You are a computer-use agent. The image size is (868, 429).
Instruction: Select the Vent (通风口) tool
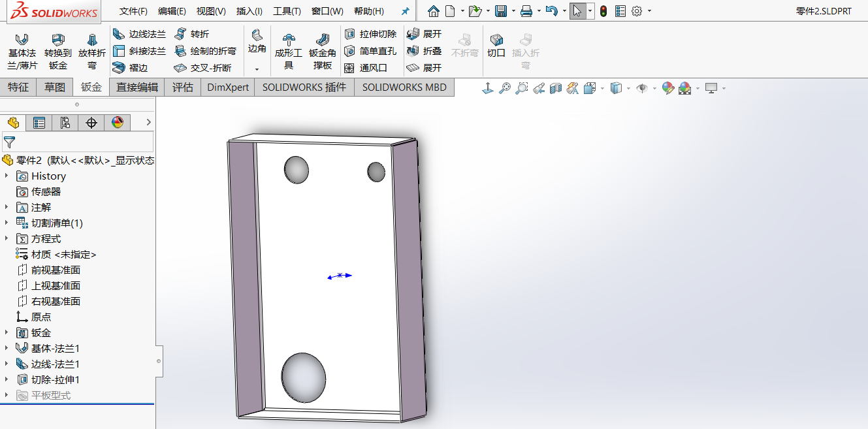[366, 68]
